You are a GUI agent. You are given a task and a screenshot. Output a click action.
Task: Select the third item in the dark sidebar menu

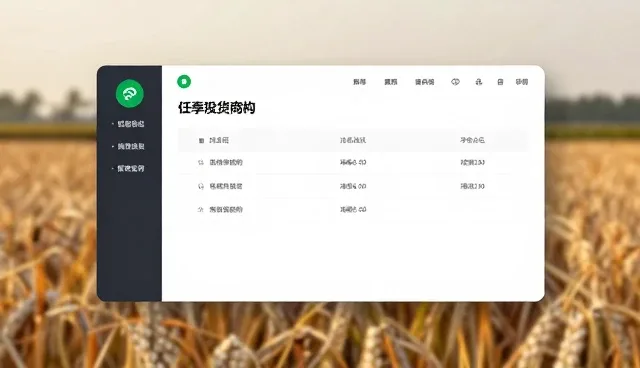131,168
